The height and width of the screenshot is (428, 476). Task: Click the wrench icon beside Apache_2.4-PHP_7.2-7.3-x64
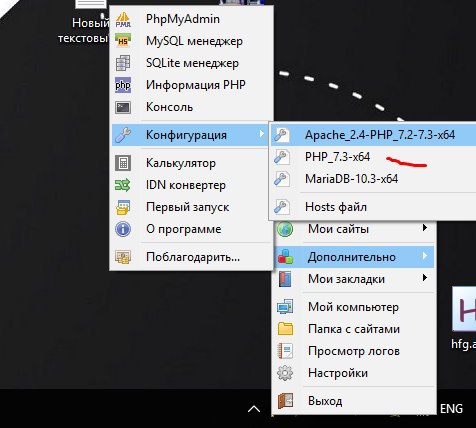(282, 135)
